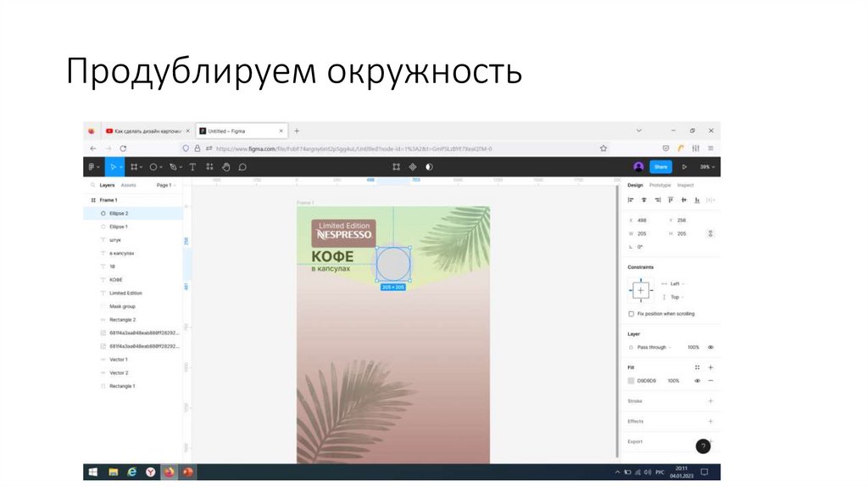The image size is (868, 487).
Task: Add a stroke with plus icon
Action: tap(710, 401)
